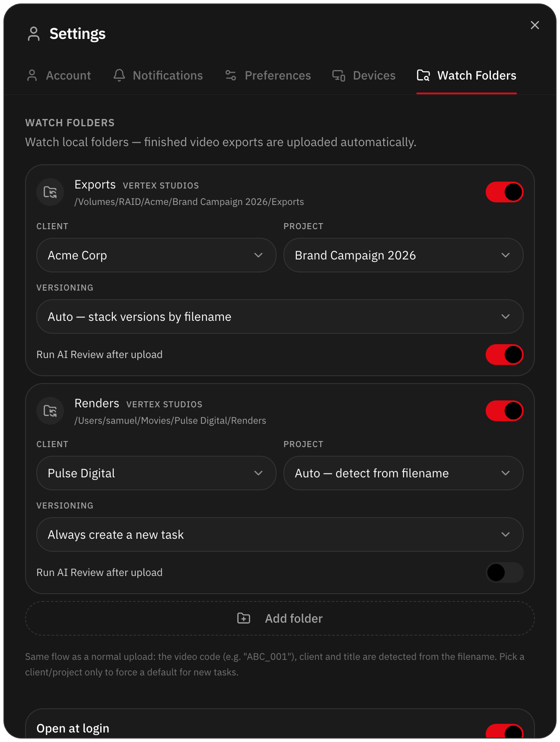Screen dimensions: 560x742
Task: Click the WATCH FOLDERS section heading
Action: pyautogui.click(x=70, y=123)
